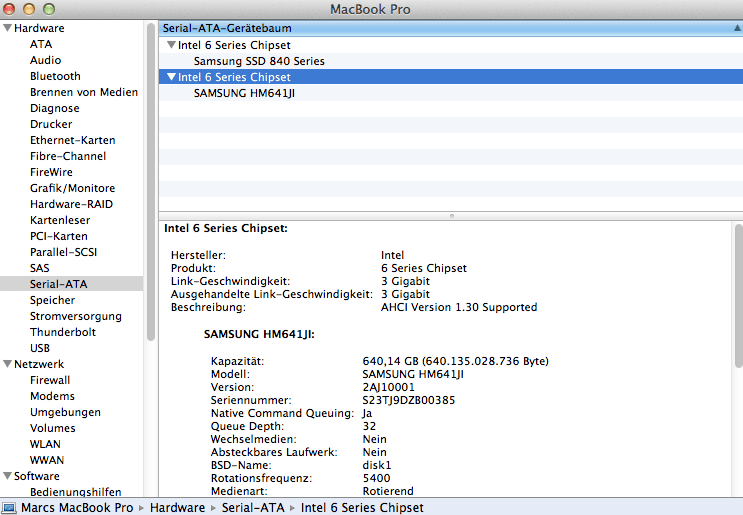This screenshot has width=743, height=515.
Task: Select SAMSUNG HM641JI device row
Action: click(x=451, y=93)
